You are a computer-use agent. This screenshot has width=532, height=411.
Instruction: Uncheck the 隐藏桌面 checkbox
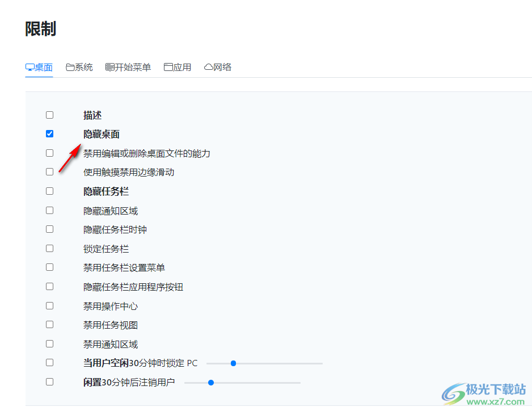pyautogui.click(x=49, y=133)
